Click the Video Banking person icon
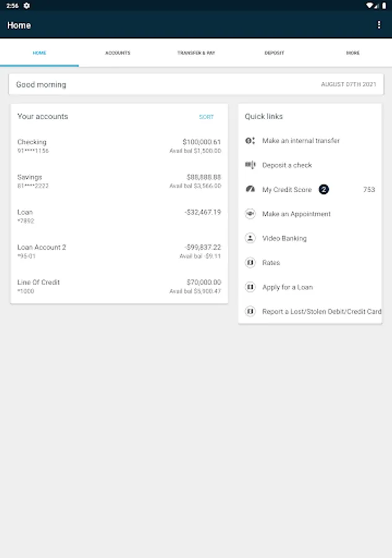Image resolution: width=392 pixels, height=558 pixels. [x=250, y=238]
